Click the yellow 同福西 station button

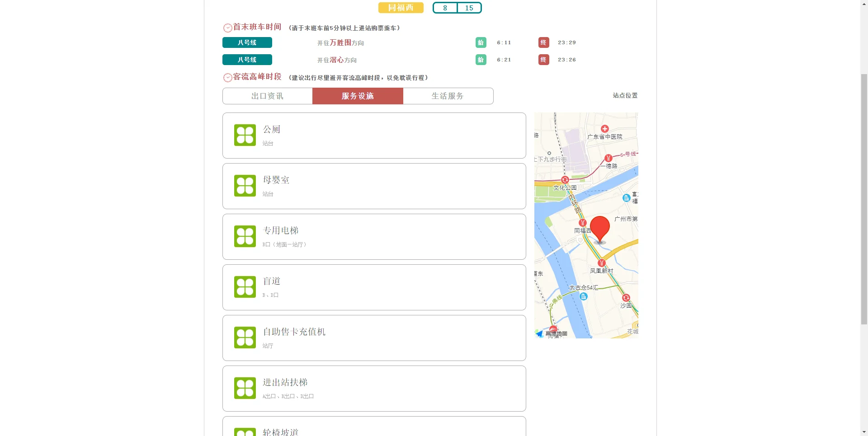click(401, 8)
